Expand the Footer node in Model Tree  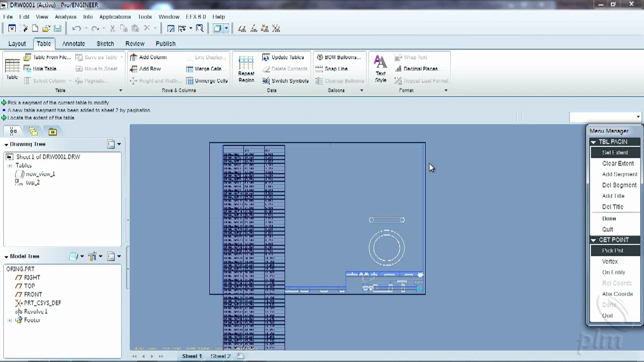point(9,320)
